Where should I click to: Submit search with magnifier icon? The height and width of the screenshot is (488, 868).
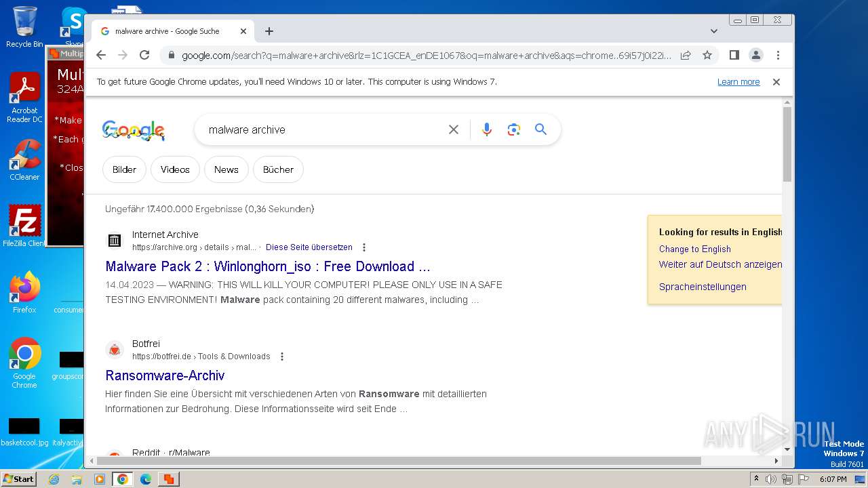pos(540,129)
